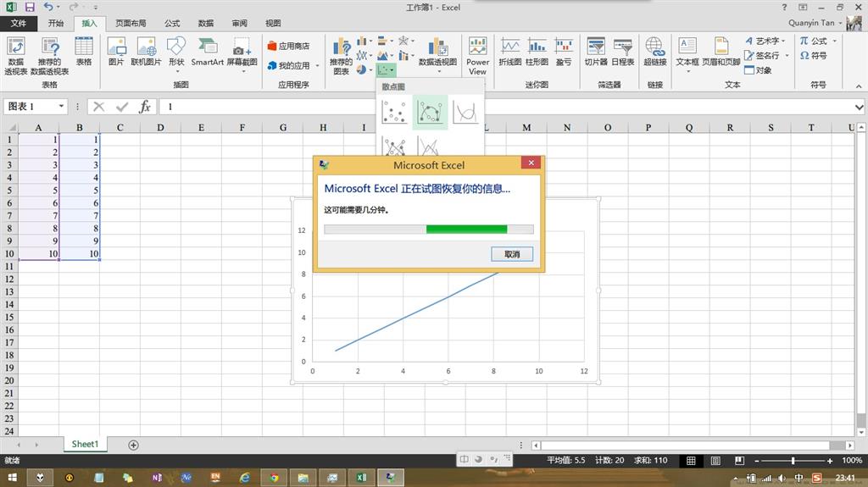Click the zoom out minus button
Image resolution: width=868 pixels, height=487 pixels.
[757, 461]
